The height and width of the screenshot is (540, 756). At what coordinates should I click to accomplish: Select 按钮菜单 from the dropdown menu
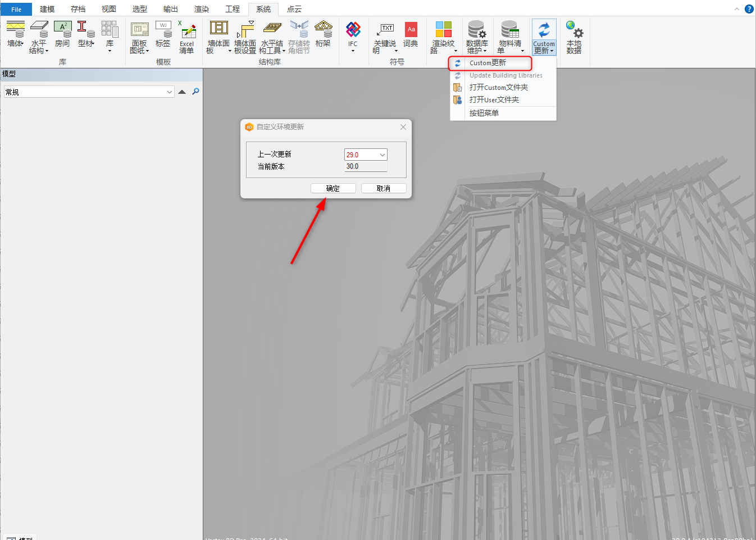(503, 113)
